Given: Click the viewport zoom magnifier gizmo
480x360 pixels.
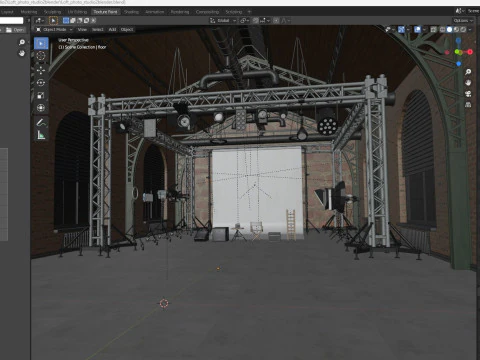Looking at the screenshot, I should tap(468, 72).
